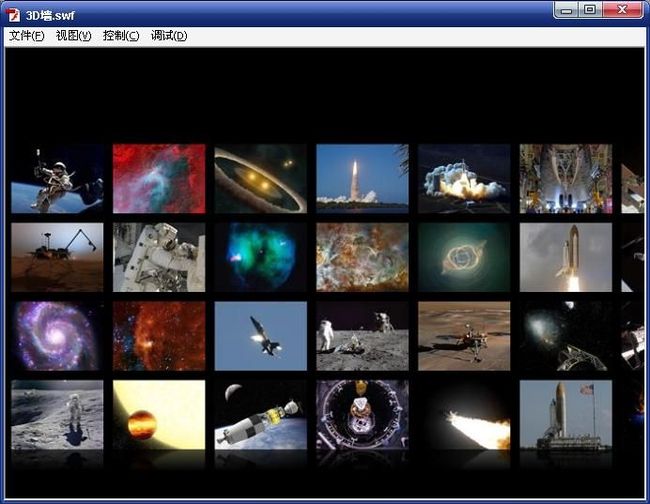Viewport: 650px width, 504px height.
Task: Select the Cat's Eye nebula thumbnail
Action: pyautogui.click(x=464, y=257)
